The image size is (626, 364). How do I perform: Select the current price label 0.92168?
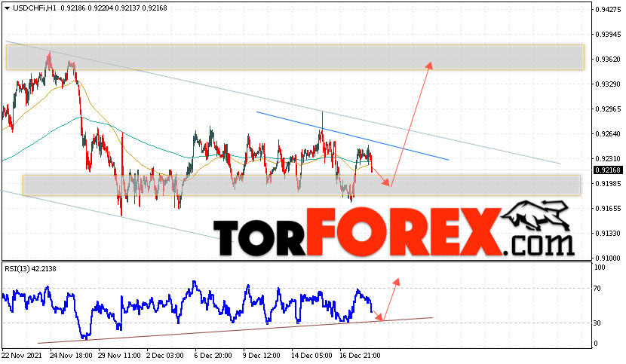608,170
